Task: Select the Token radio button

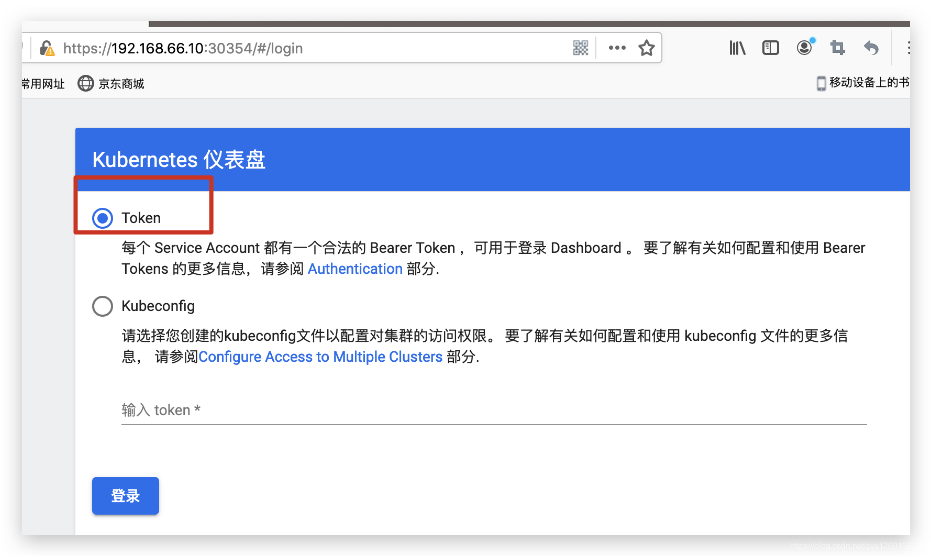Action: [x=102, y=219]
